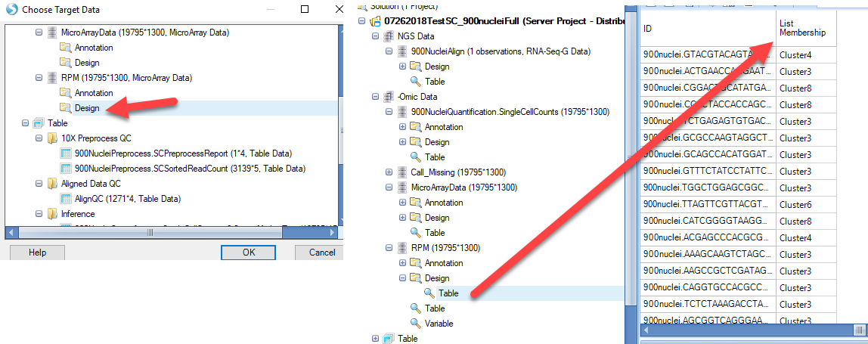The width and height of the screenshot is (868, 344).
Task: Click Cancel in Choose Target Data dialog
Action: [319, 253]
